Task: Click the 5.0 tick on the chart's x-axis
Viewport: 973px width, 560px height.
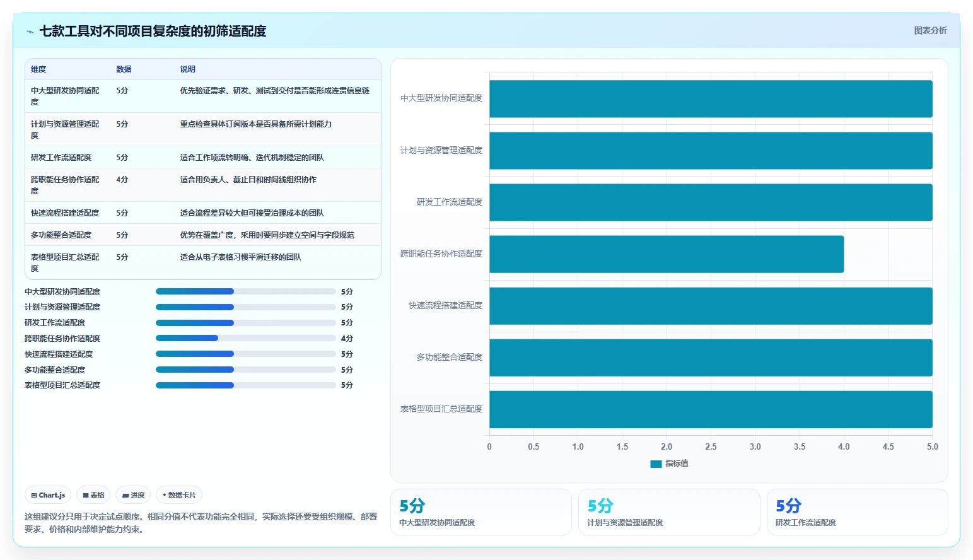Action: tap(932, 446)
